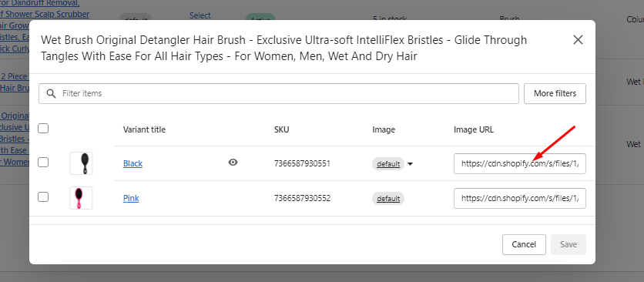
Task: Tick the select-all checkbox in the header
Action: (x=43, y=129)
